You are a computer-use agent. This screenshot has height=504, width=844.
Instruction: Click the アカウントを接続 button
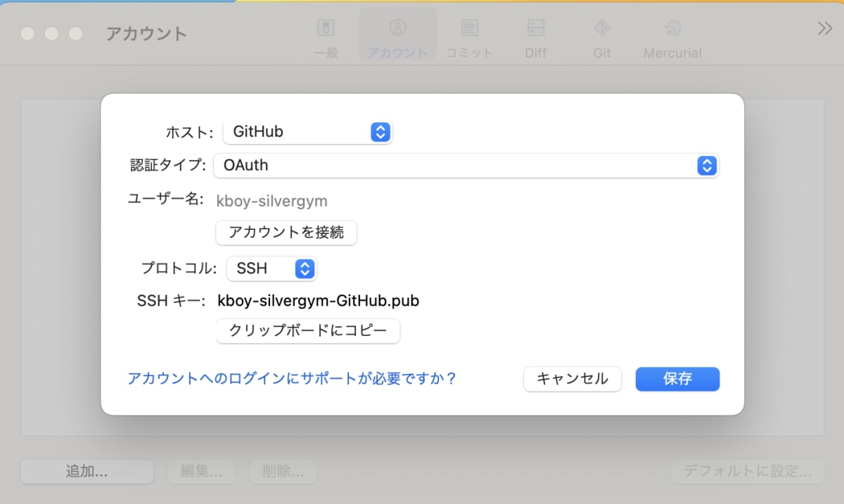point(286,233)
